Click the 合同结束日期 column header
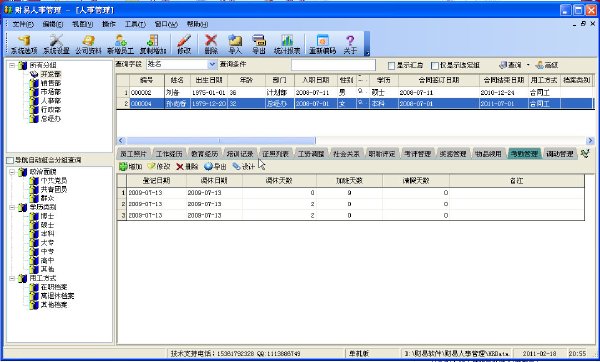 504,80
